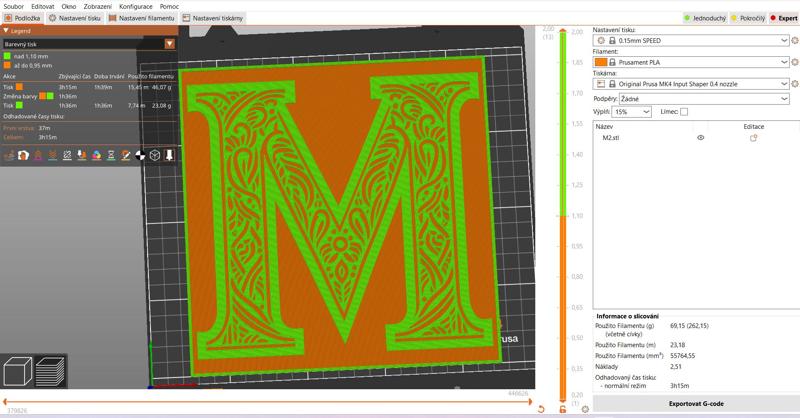800x418 pixels.
Task: Toggle wipe visibility icon in legend toolbar
Action: tap(23, 155)
